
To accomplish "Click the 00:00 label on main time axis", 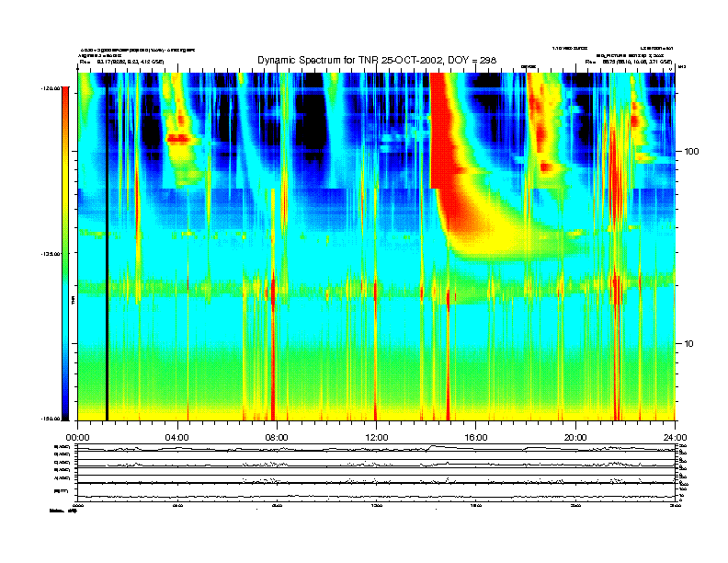I will coord(77,438).
